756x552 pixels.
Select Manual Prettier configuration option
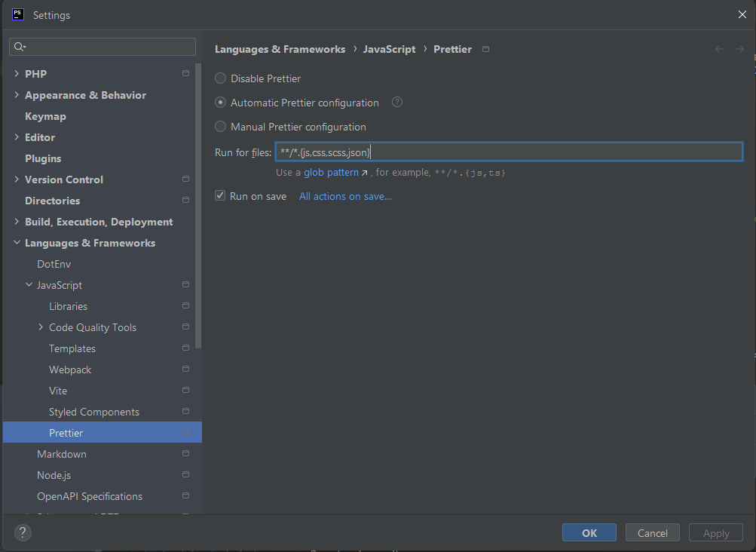click(x=220, y=127)
